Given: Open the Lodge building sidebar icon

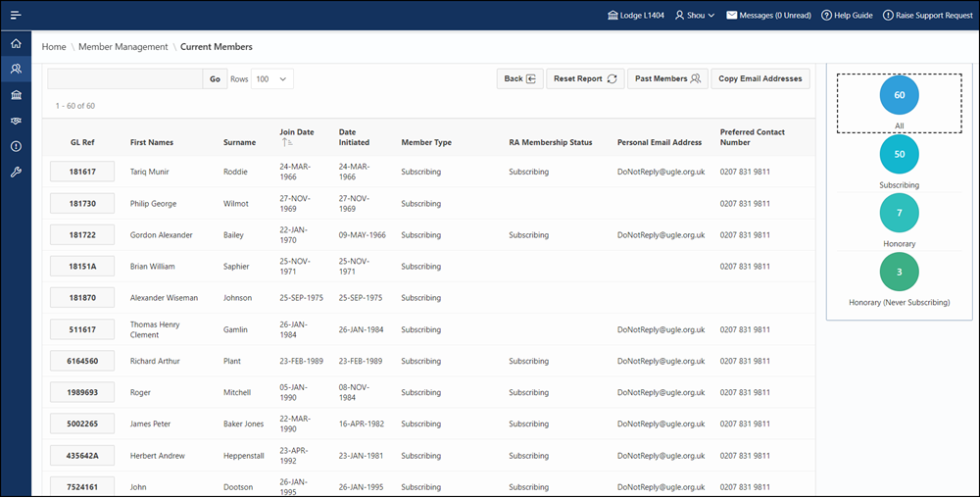Looking at the screenshot, I should (16, 95).
